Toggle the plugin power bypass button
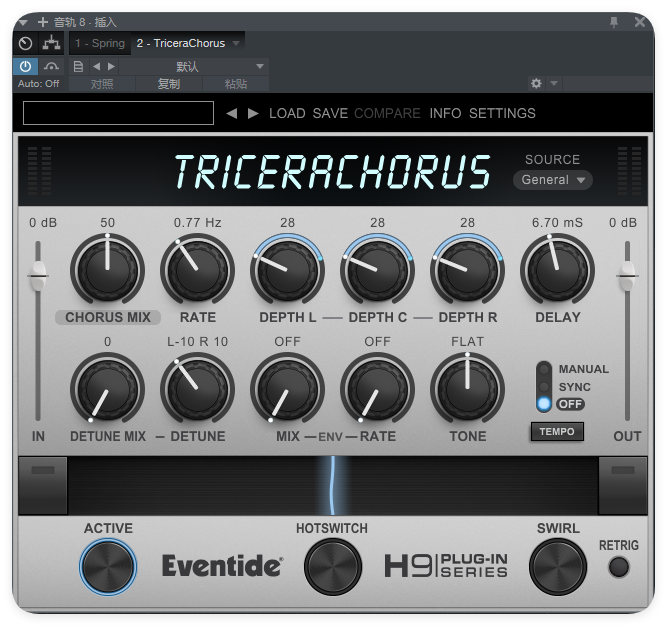 pos(26,66)
